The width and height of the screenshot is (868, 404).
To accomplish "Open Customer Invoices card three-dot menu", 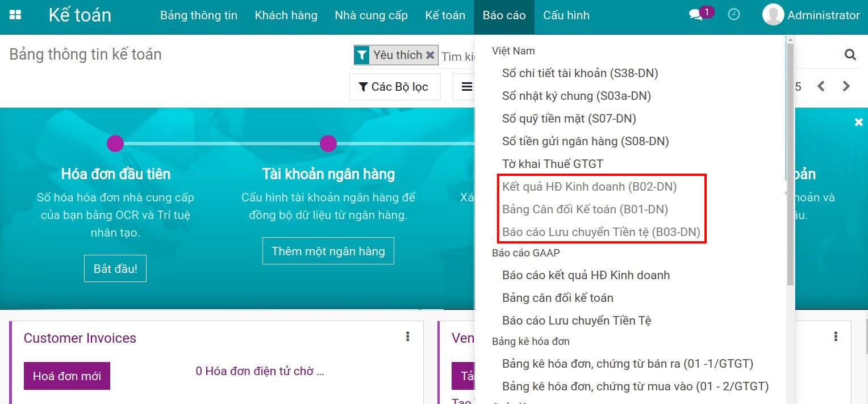I will tap(407, 336).
